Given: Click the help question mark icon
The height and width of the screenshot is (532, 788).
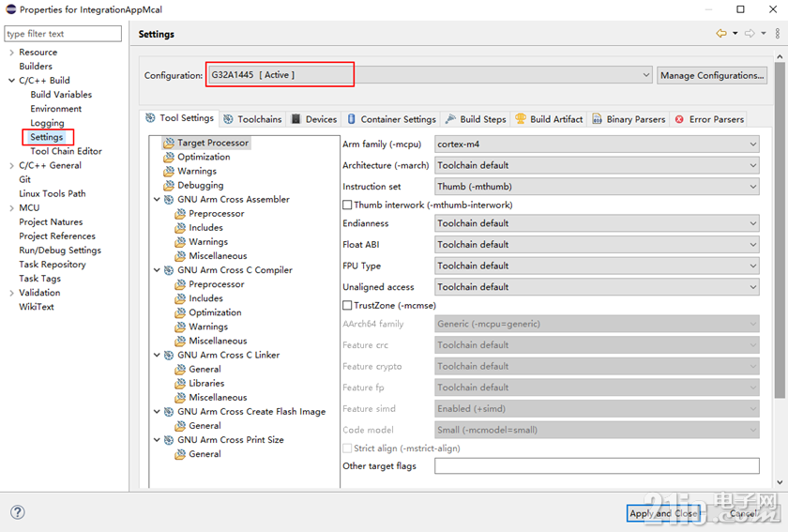Looking at the screenshot, I should click(x=18, y=512).
